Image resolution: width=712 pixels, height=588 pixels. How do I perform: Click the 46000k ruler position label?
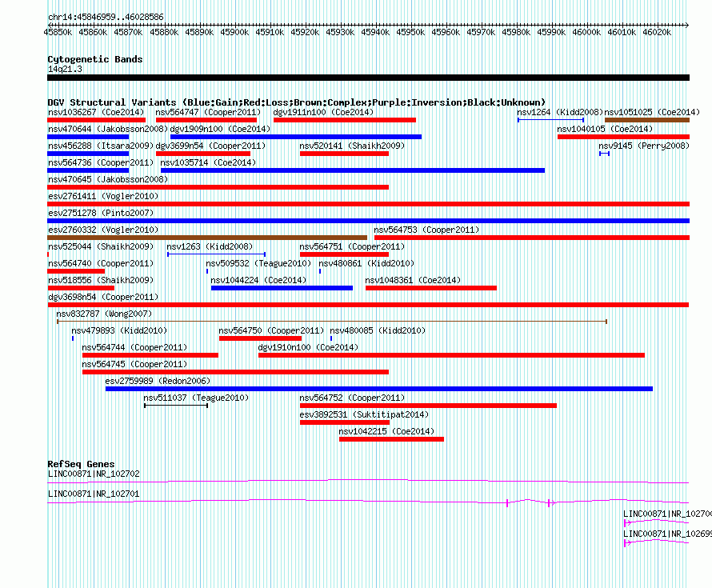coord(586,32)
